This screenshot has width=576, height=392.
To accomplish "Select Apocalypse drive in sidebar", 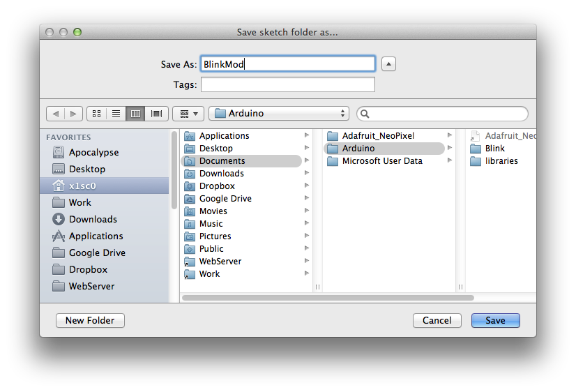I will click(x=93, y=152).
